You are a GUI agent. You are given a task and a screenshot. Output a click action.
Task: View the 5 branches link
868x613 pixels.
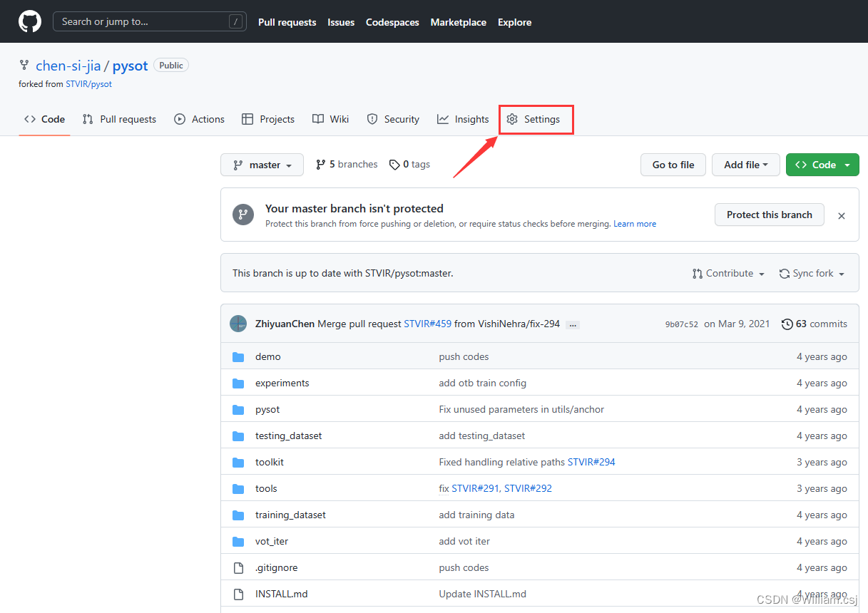tap(347, 165)
